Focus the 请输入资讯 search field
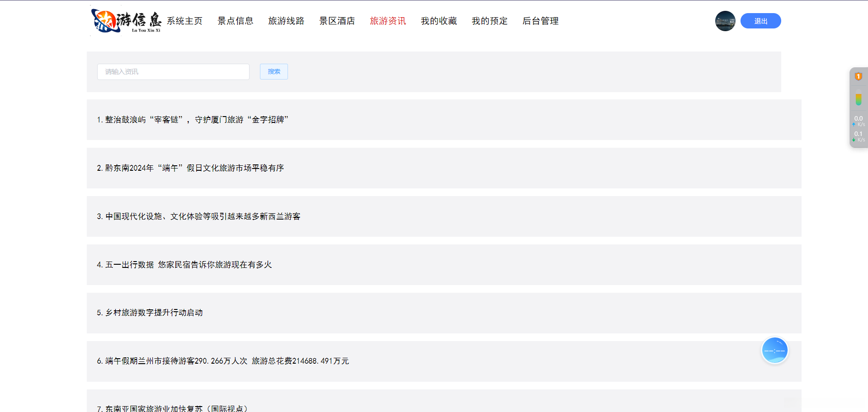Viewport: 868px width, 412px height. pos(173,72)
